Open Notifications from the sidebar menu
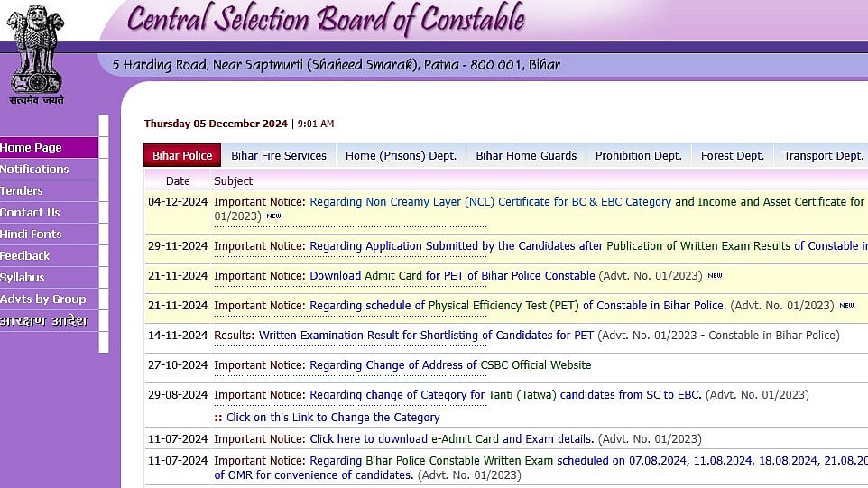Image resolution: width=868 pixels, height=488 pixels. pos(34,169)
